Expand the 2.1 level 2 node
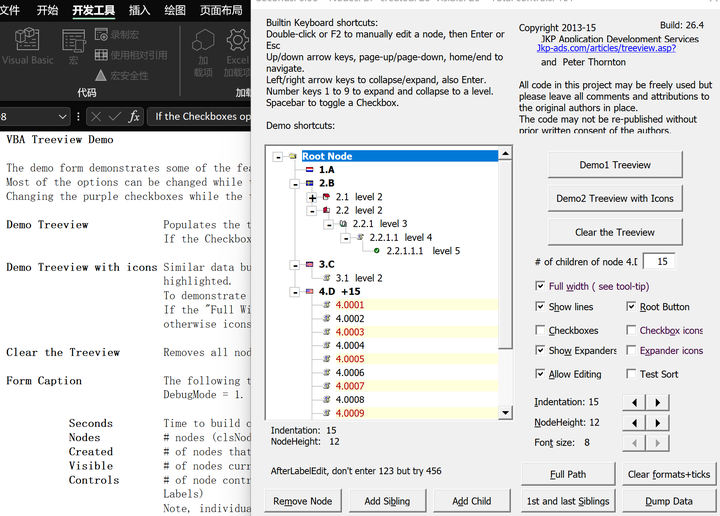Screen dimensions: 720x516 click(313, 198)
